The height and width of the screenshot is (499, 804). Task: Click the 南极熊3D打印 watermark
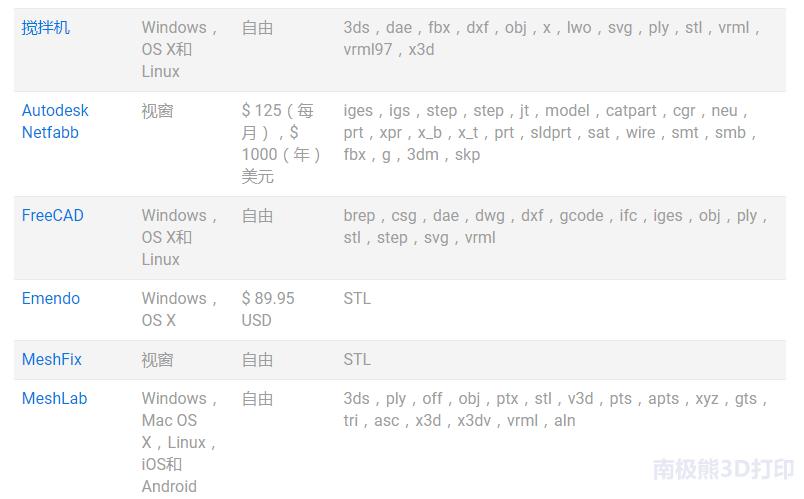(x=724, y=469)
